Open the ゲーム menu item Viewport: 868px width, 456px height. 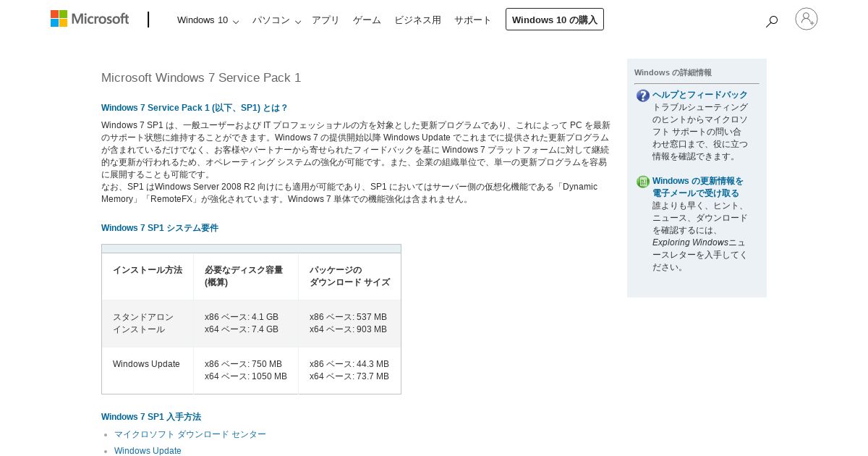367,20
